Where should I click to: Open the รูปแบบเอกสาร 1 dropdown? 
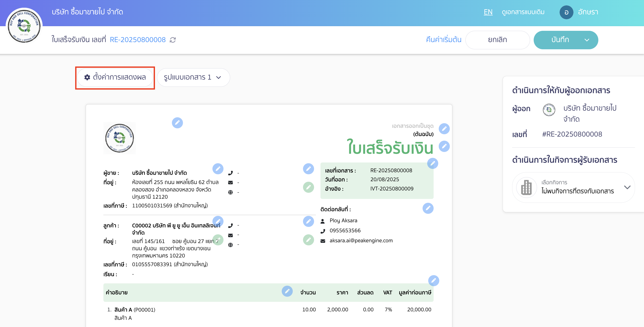[194, 77]
